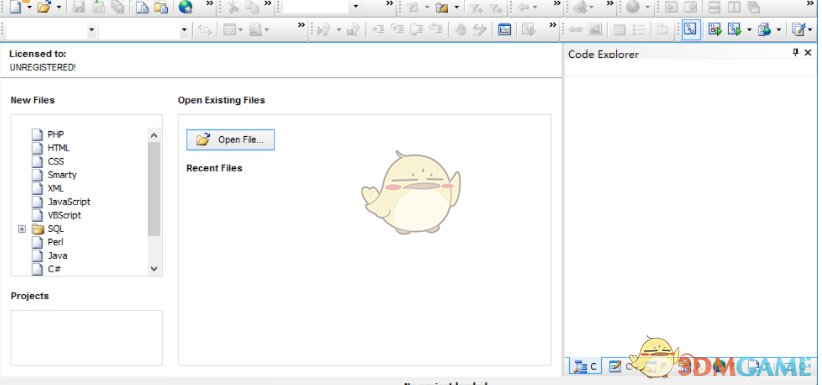
Task: Click the hand tool icon in second toolbar
Action: [x=460, y=30]
